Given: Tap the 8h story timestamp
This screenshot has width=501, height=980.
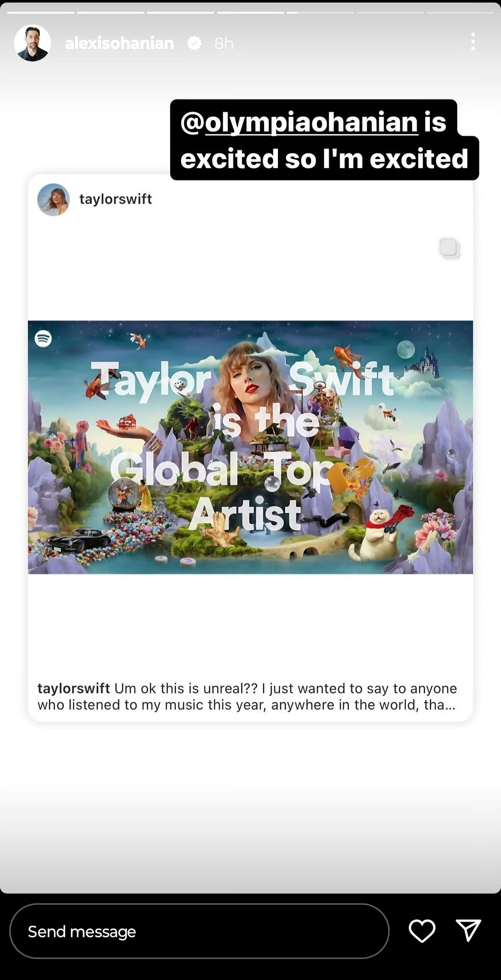Looking at the screenshot, I should 224,43.
